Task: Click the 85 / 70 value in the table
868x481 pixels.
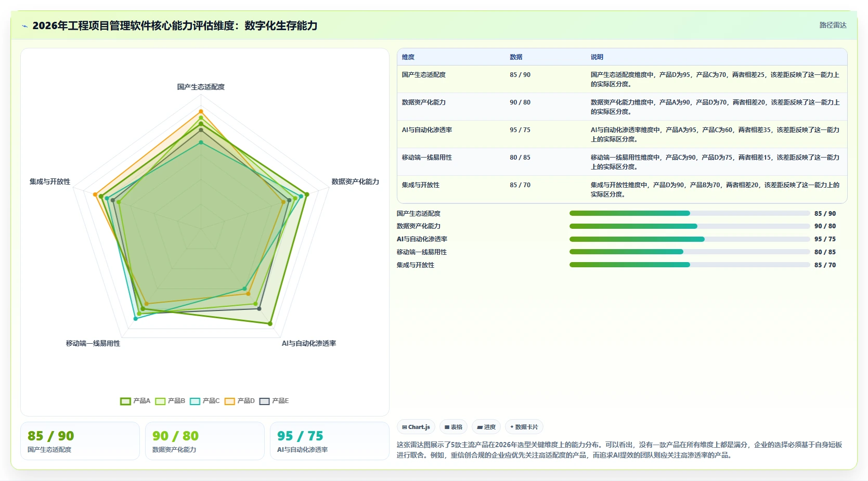Action: pos(520,185)
